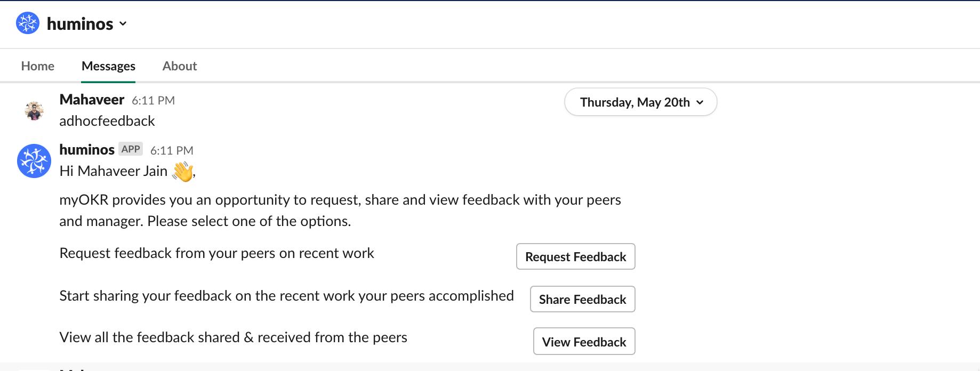The width and height of the screenshot is (980, 371).
Task: Click the View Feedback button
Action: (x=584, y=342)
